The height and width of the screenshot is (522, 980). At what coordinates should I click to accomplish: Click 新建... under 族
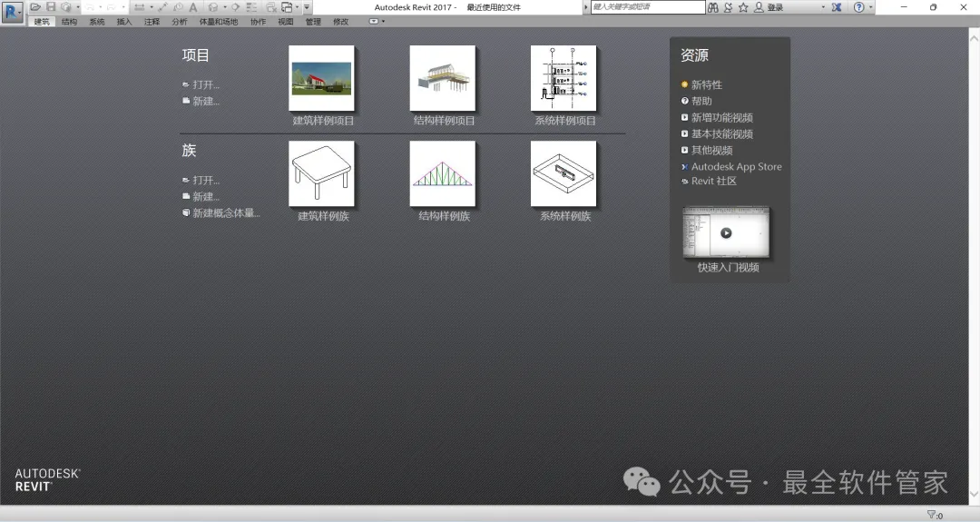(206, 196)
